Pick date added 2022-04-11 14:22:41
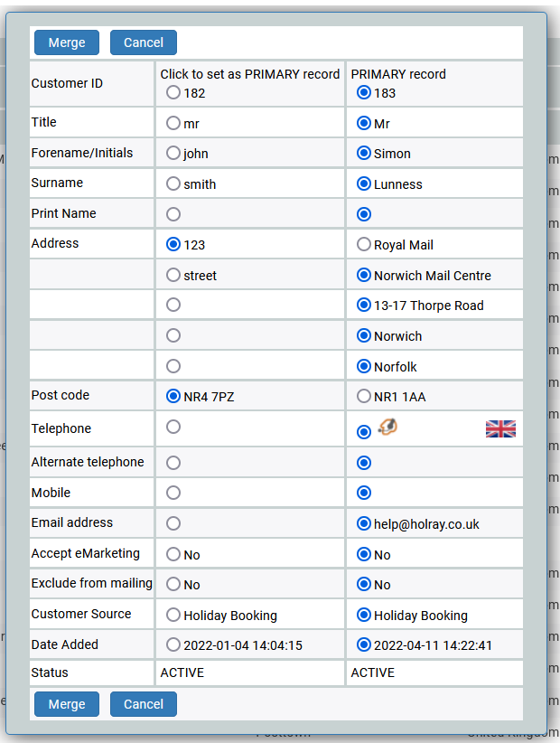The width and height of the screenshot is (560, 743). [364, 645]
